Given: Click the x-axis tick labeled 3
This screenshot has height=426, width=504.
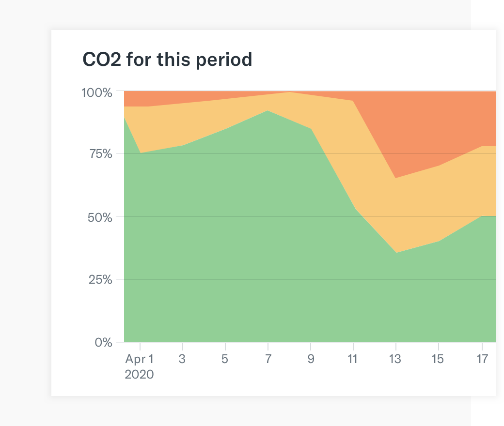Looking at the screenshot, I should pos(182,359).
